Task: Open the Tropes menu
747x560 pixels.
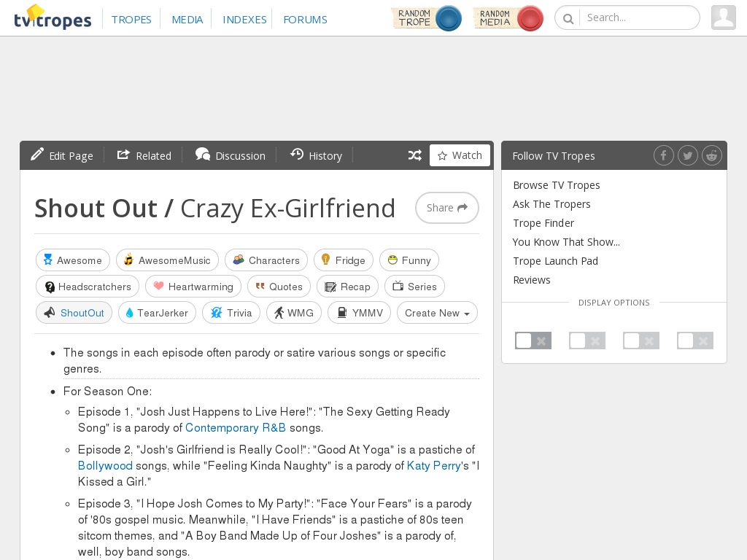Action: (x=131, y=20)
